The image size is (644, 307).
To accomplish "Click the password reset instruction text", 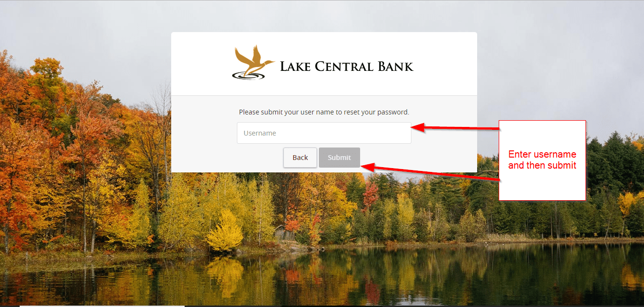I will (x=324, y=112).
